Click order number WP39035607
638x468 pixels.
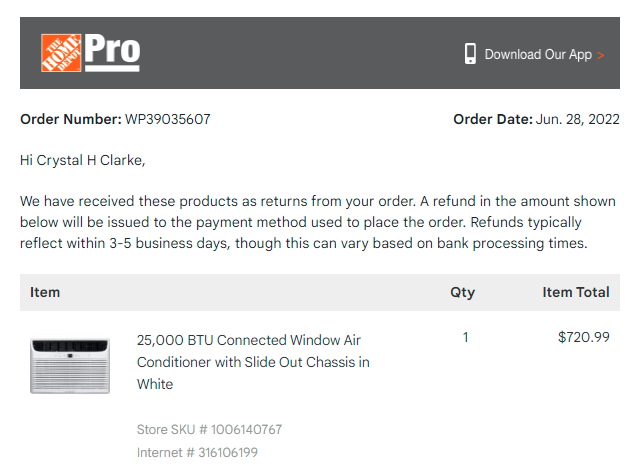[x=168, y=119]
